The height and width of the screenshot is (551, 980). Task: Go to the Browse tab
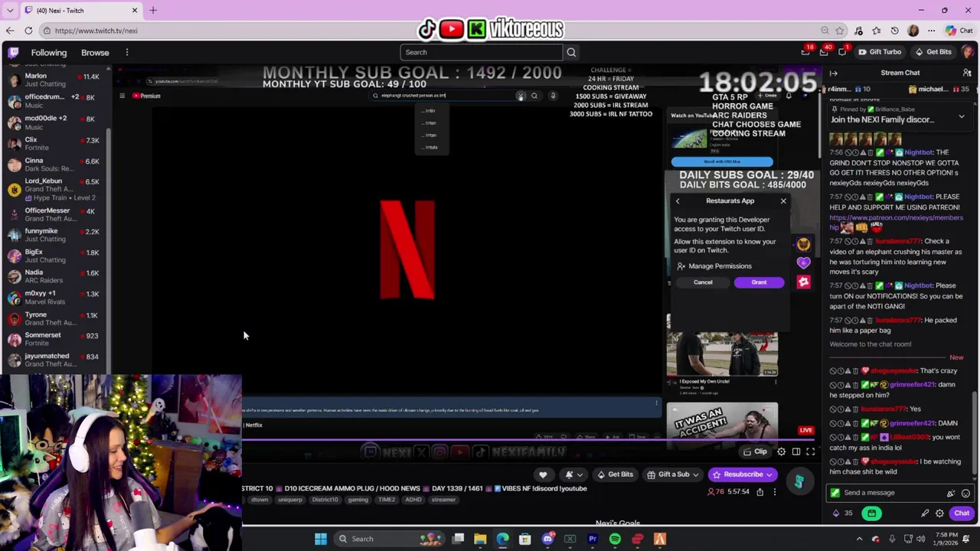pyautogui.click(x=95, y=53)
